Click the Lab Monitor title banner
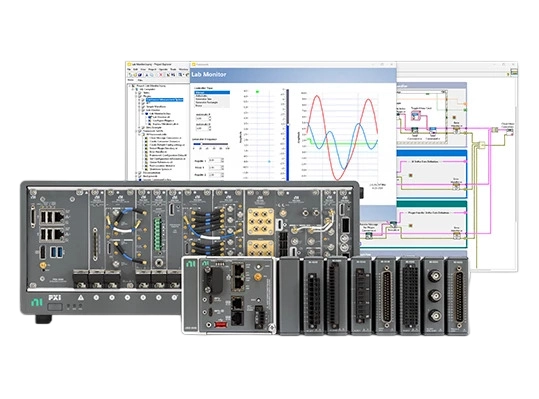Image resolution: width=539 pixels, height=399 pixels. click(209, 74)
